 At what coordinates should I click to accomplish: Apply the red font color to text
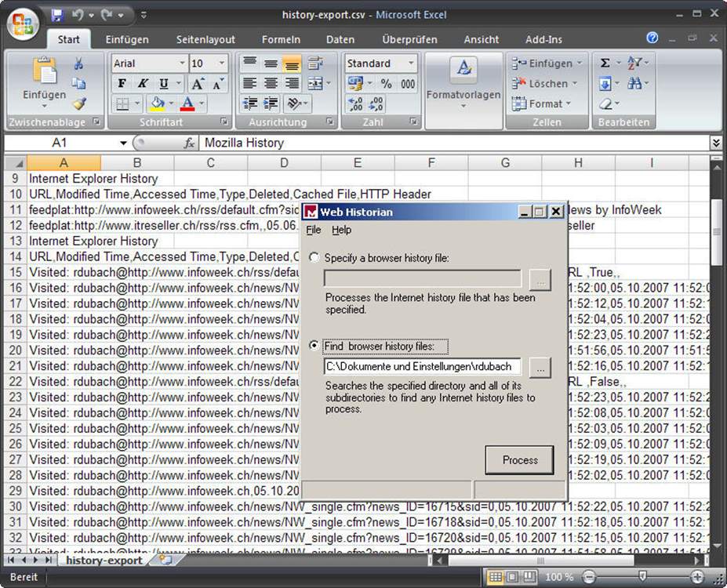click(x=187, y=103)
